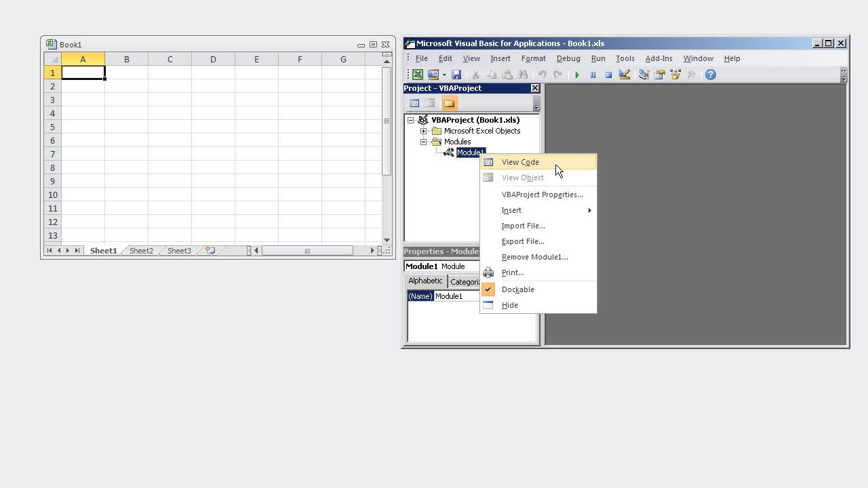868x488 pixels.
Task: Open the Debug menu
Action: (x=568, y=58)
